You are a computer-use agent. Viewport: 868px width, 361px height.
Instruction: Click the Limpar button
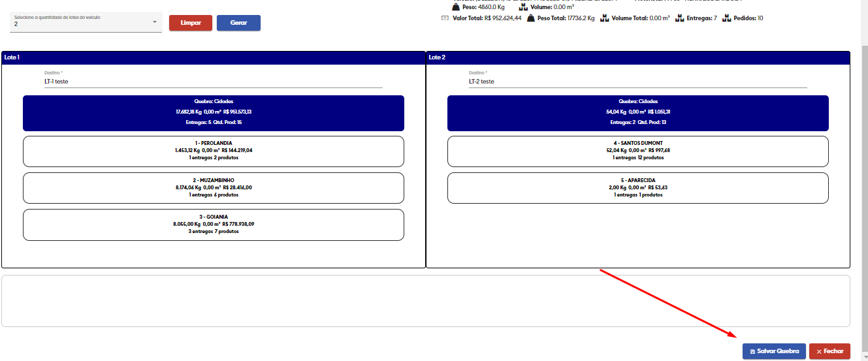[191, 23]
